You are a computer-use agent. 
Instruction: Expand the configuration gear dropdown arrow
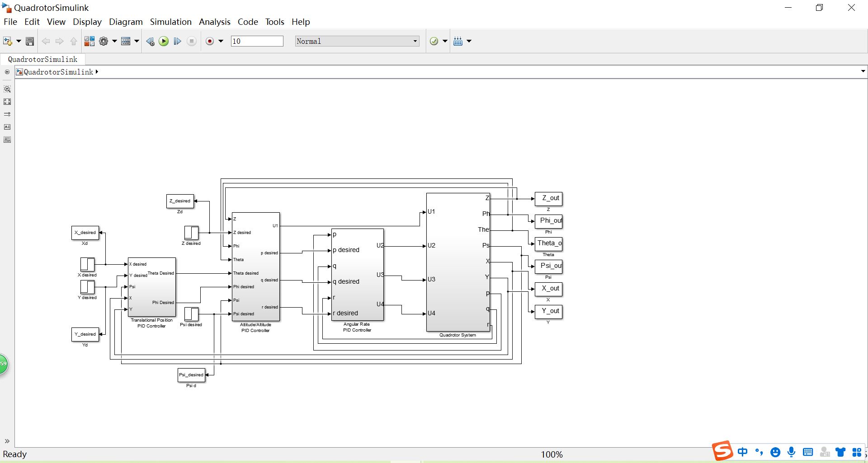coord(114,41)
